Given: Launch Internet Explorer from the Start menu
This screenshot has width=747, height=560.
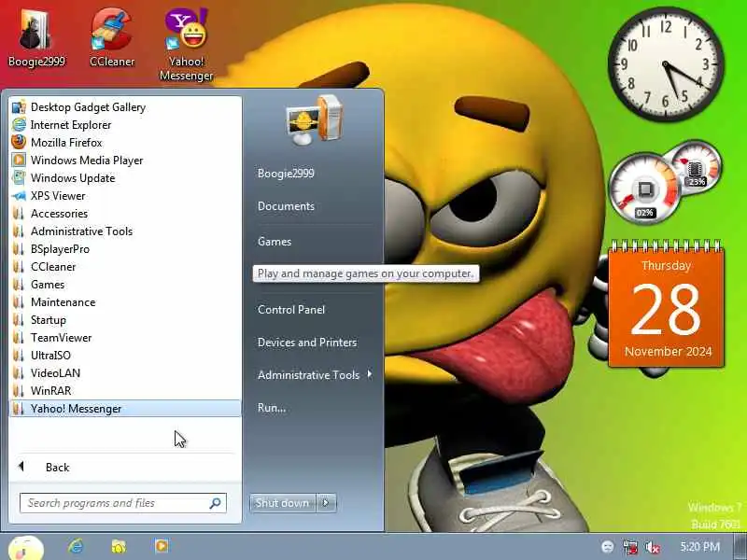Looking at the screenshot, I should [125, 125].
